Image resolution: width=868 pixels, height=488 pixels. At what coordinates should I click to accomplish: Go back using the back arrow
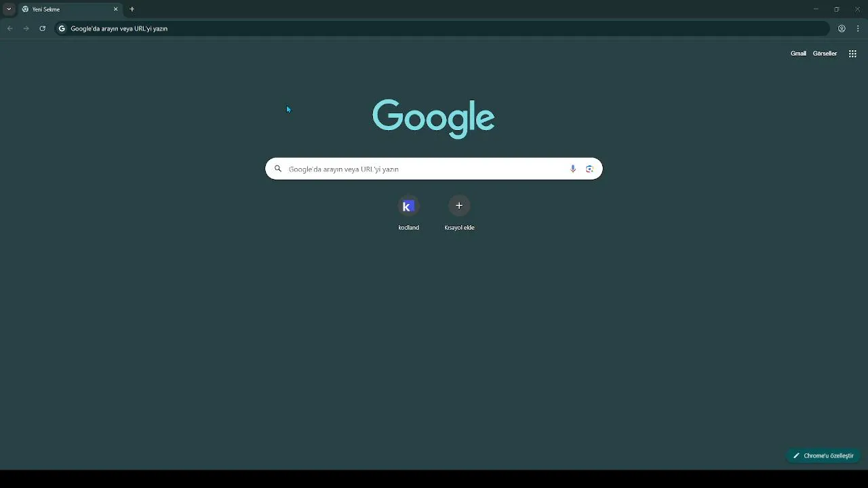(x=9, y=28)
